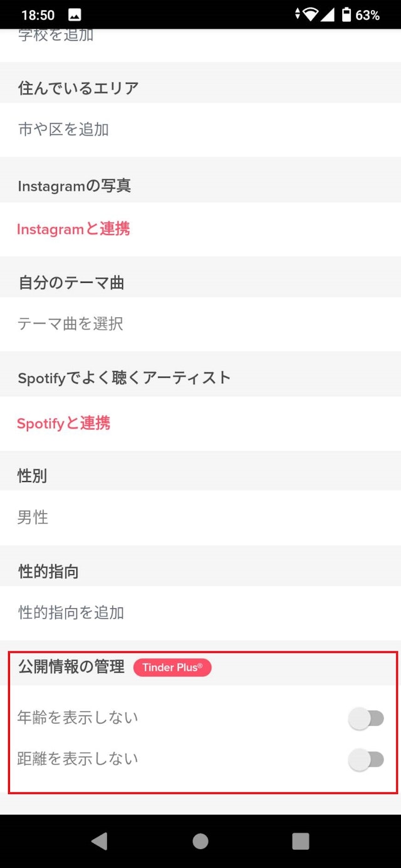The height and width of the screenshot is (868, 401).
Task: Tap the battery status icon
Action: [346, 15]
